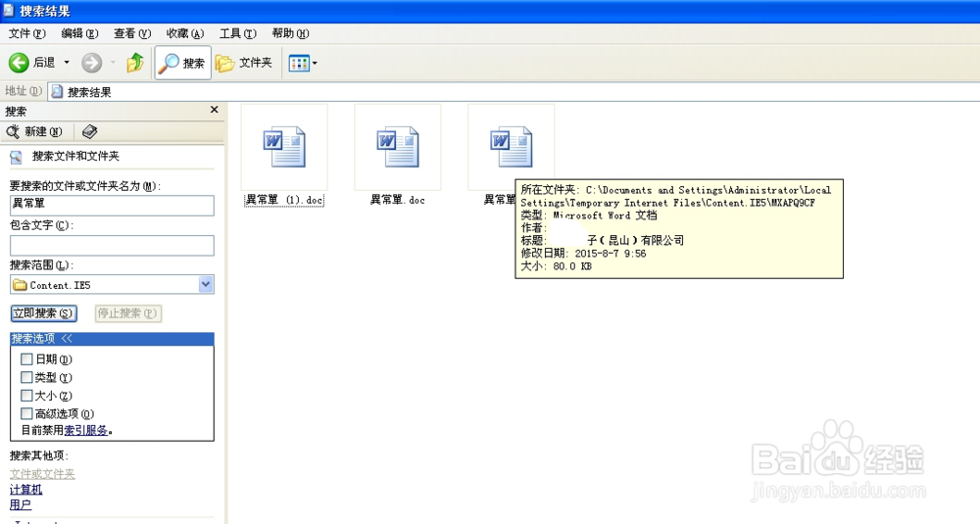Click the grayed Forward arrow icon
This screenshot has height=524, width=980.
tap(91, 63)
